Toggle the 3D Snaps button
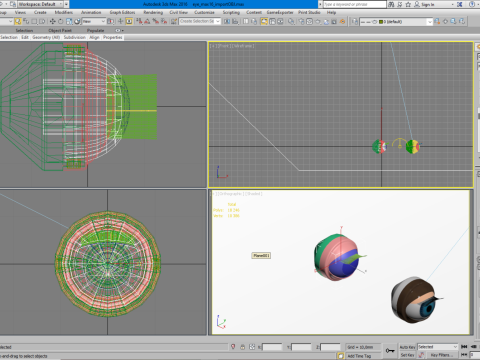 point(139,21)
